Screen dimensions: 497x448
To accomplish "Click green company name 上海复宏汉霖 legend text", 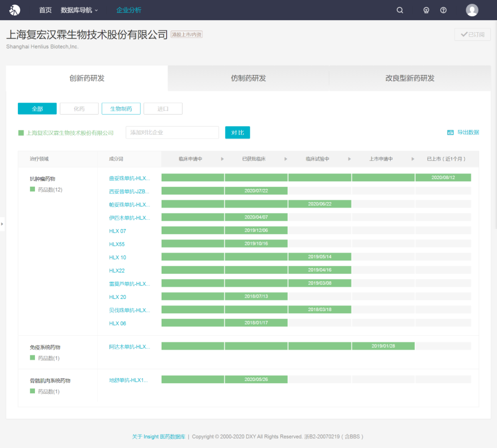I will [70, 133].
